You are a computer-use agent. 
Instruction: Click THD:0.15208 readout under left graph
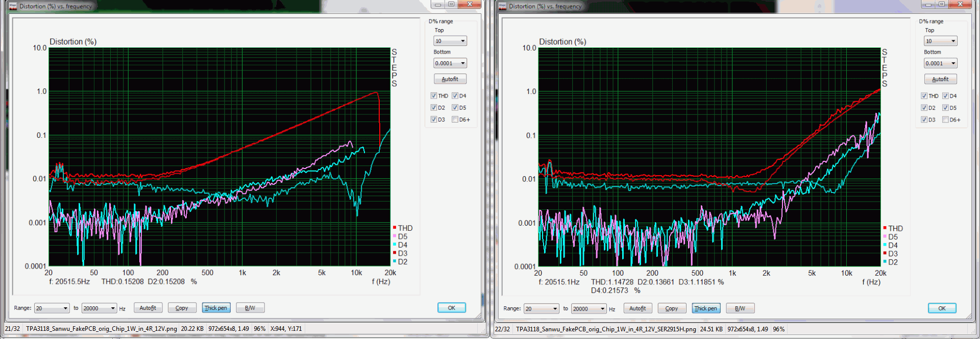pos(122,281)
